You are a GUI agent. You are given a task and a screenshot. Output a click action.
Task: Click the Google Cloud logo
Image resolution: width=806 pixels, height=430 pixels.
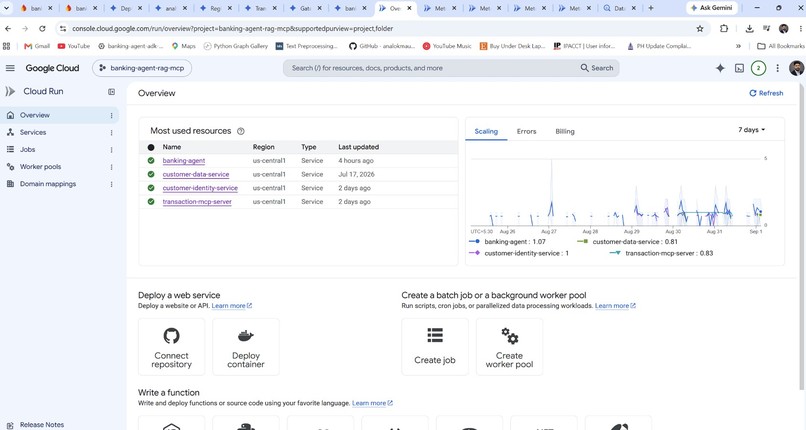(52, 68)
